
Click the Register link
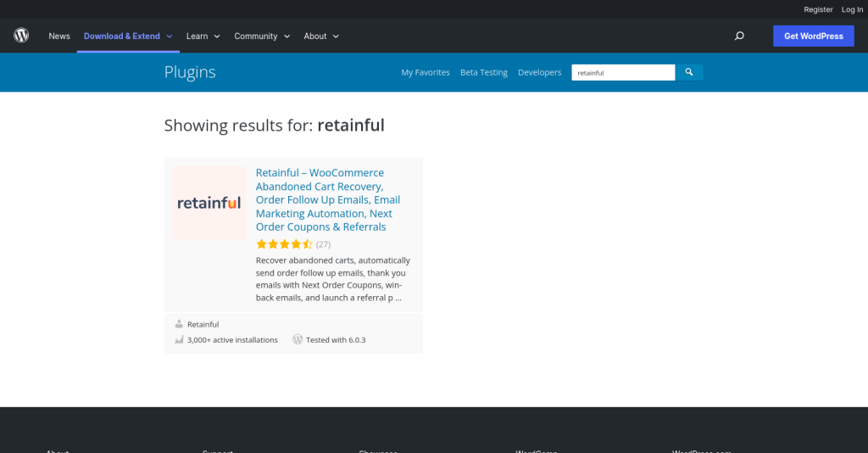(x=818, y=9)
